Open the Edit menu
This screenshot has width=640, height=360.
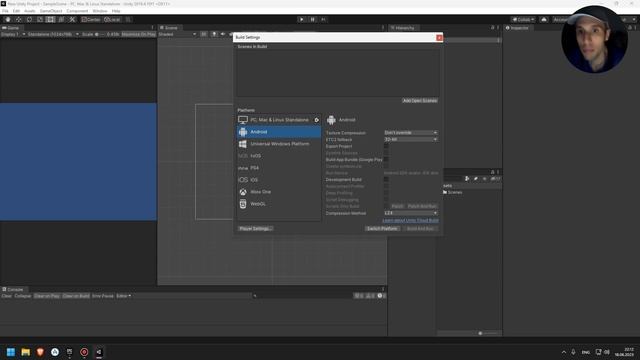(x=16, y=11)
